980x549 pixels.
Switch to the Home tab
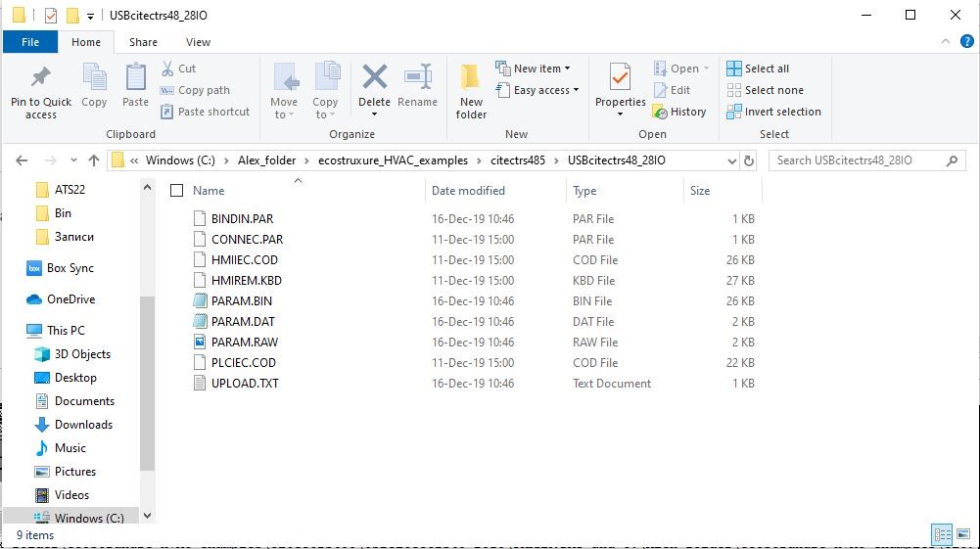tap(85, 42)
